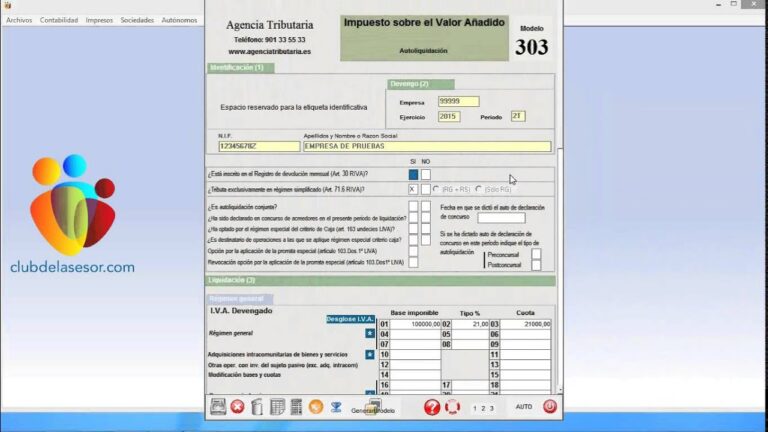This screenshot has height=432, width=768.
Task: Click the Empresa field 99999
Action: [458, 101]
